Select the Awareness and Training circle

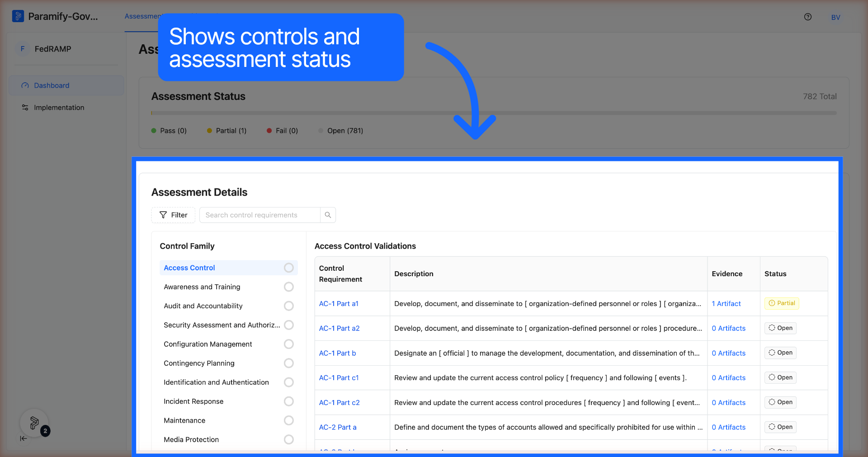click(289, 287)
